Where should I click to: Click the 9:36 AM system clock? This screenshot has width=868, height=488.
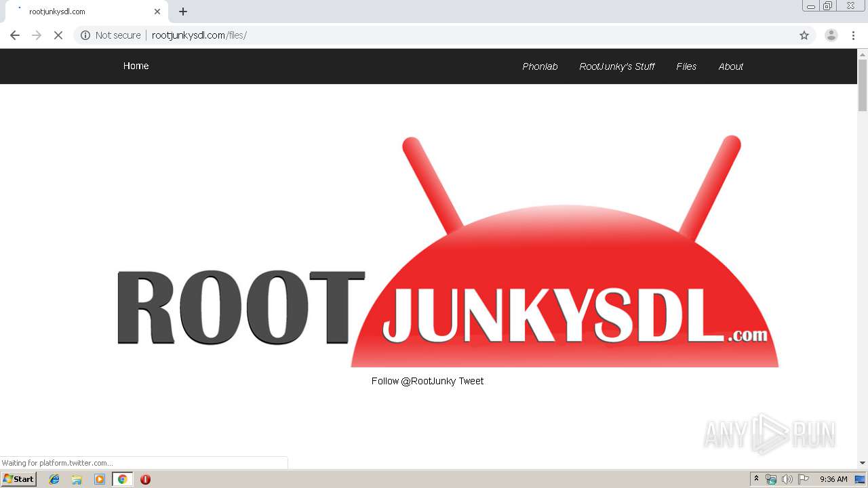(x=833, y=479)
